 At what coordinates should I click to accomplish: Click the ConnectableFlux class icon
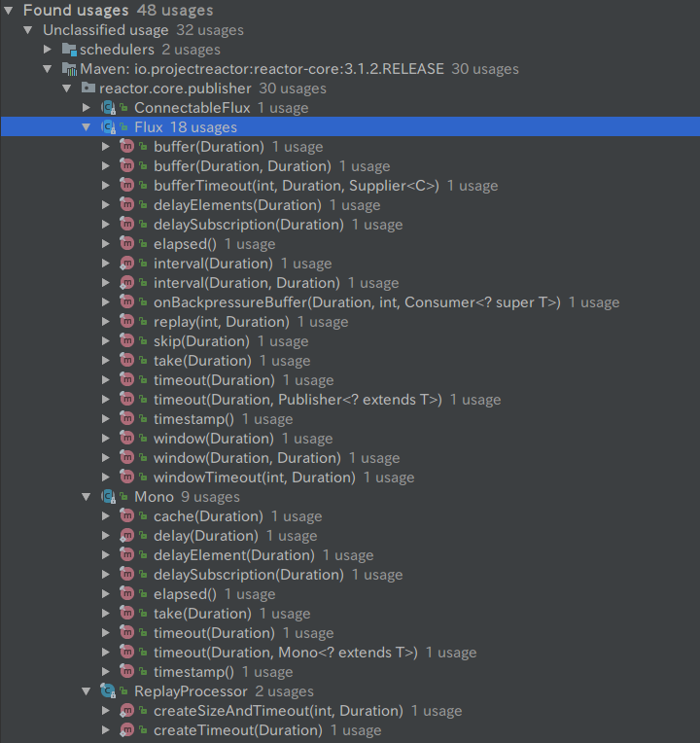pos(109,108)
